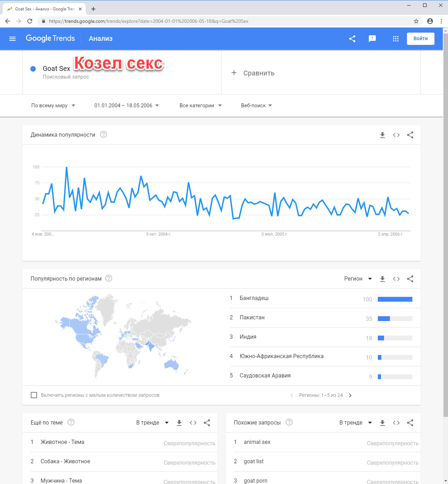This screenshot has height=484, width=448.
Task: Click Сравнить to add a comparison term
Action: coord(253,73)
